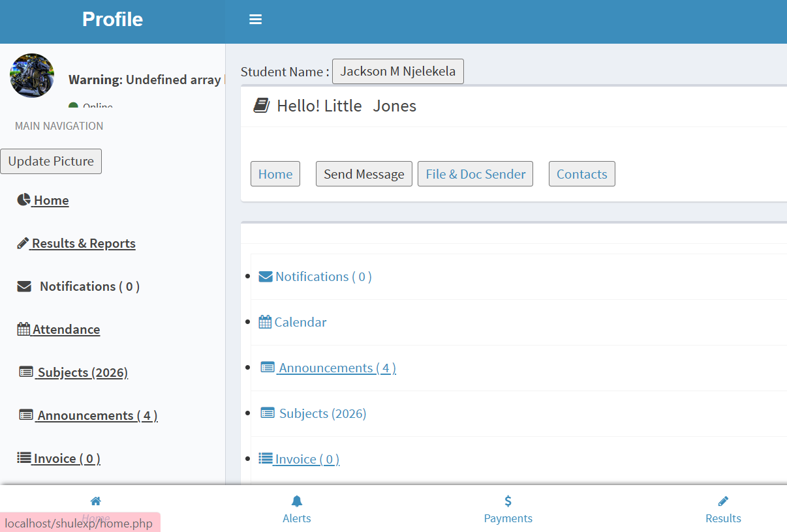Image resolution: width=787 pixels, height=532 pixels.
Task: Open the Alerts tab in bottom bar
Action: pos(297,509)
